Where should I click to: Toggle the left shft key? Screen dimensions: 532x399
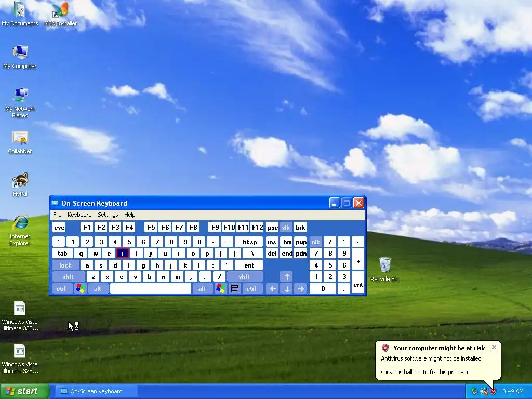pos(68,277)
